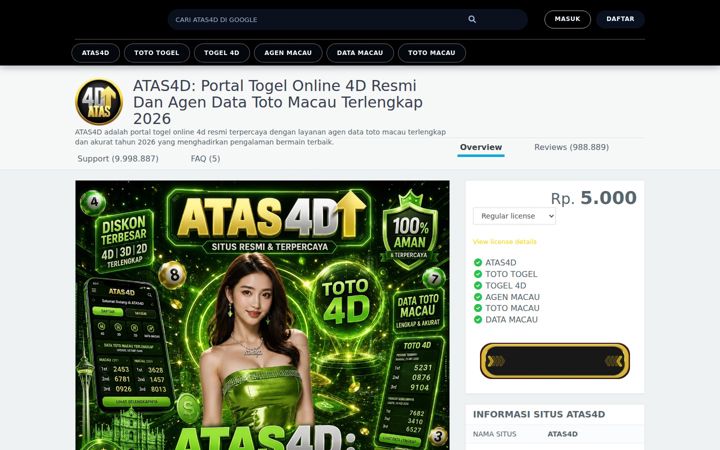720x450 pixels.
Task: Open the DAFTAR register button
Action: (x=620, y=19)
